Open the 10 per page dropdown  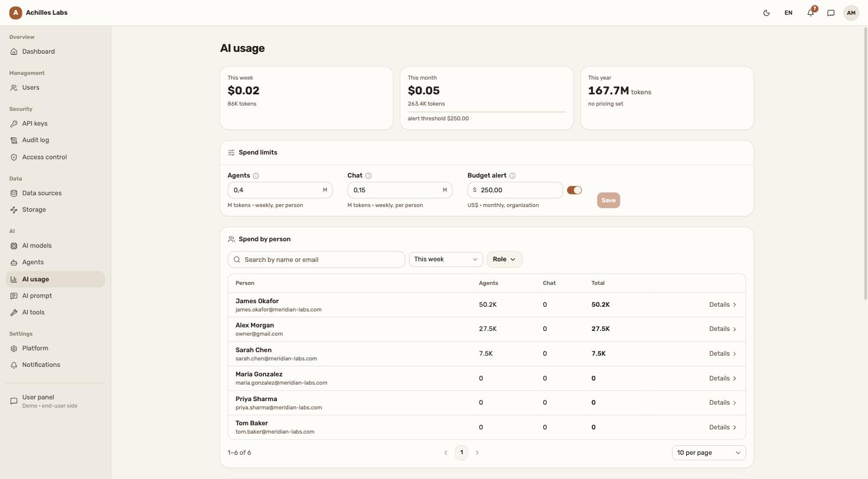[x=709, y=452]
